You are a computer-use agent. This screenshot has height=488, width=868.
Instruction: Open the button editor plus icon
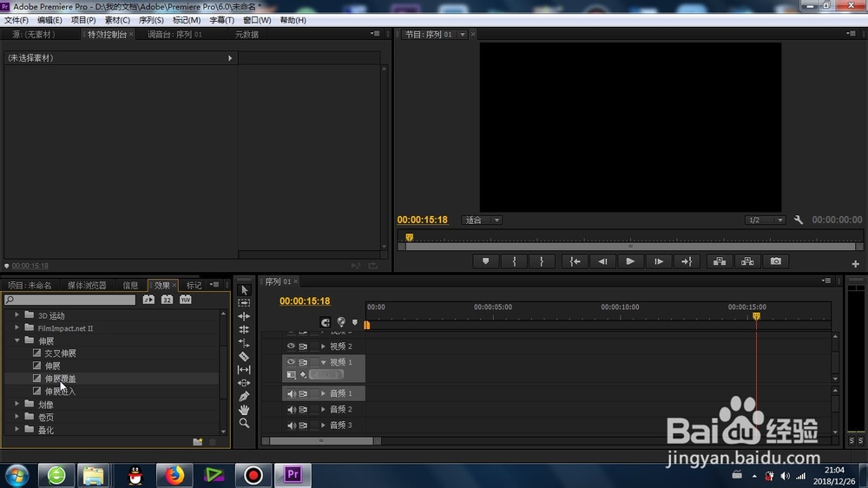tap(855, 264)
